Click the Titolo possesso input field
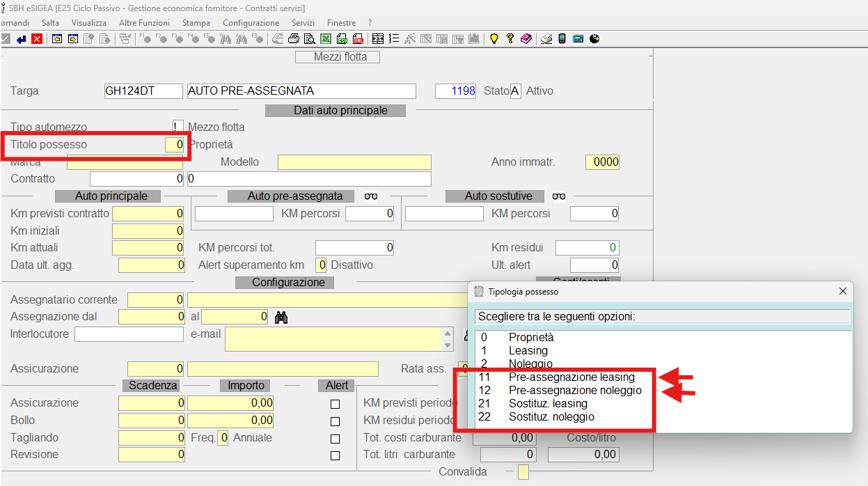The height and width of the screenshot is (486, 868). pos(174,145)
